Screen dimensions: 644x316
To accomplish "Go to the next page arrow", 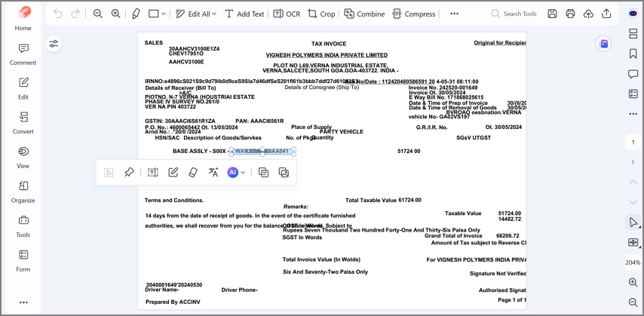I will point(633,202).
